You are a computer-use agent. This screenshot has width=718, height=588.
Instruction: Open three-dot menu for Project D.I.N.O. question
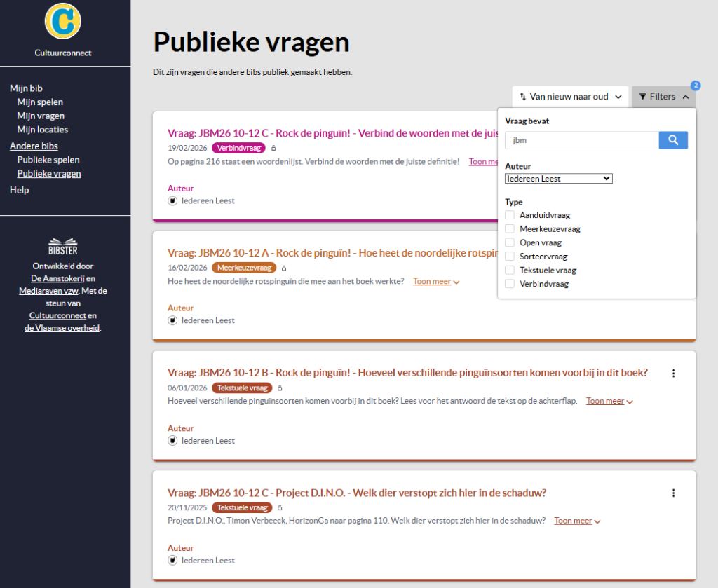[x=673, y=493]
